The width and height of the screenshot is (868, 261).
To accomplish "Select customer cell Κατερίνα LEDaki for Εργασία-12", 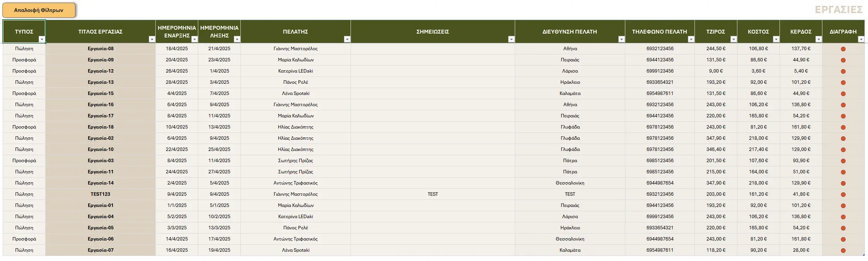I will tap(296, 71).
